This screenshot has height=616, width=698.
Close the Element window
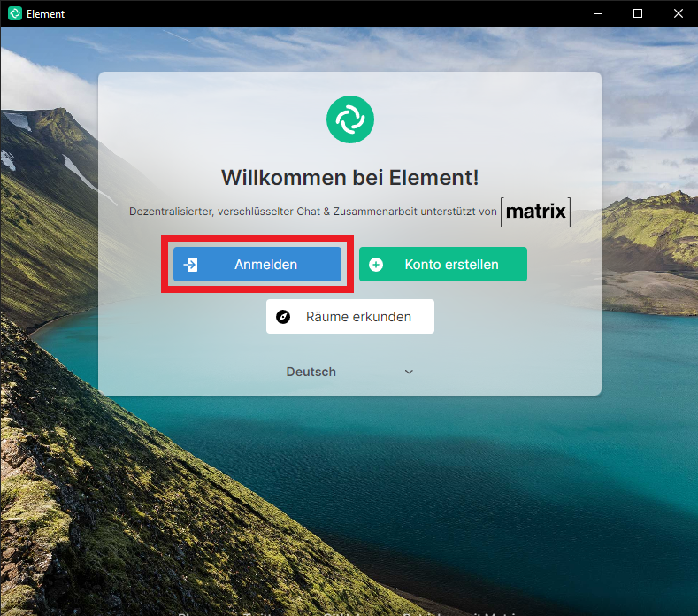(678, 13)
